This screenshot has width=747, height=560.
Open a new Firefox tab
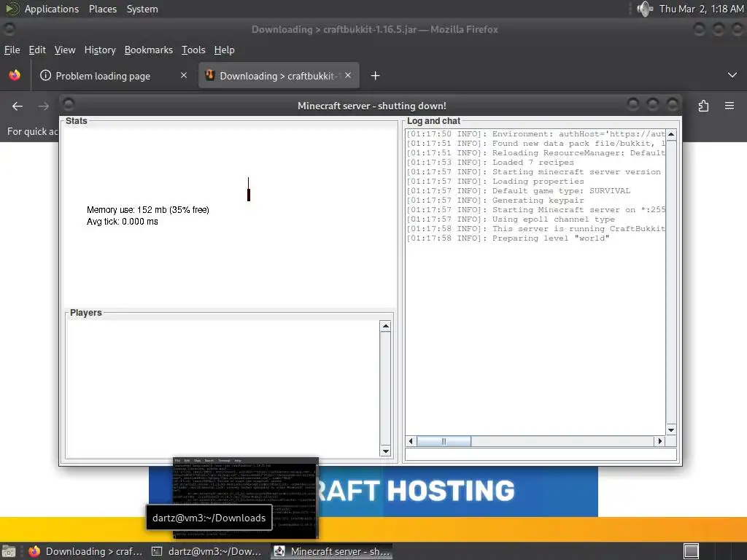pos(376,76)
